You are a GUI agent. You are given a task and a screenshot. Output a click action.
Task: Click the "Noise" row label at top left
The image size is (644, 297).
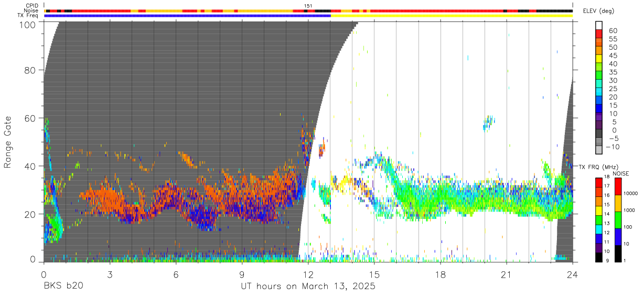click(31, 10)
